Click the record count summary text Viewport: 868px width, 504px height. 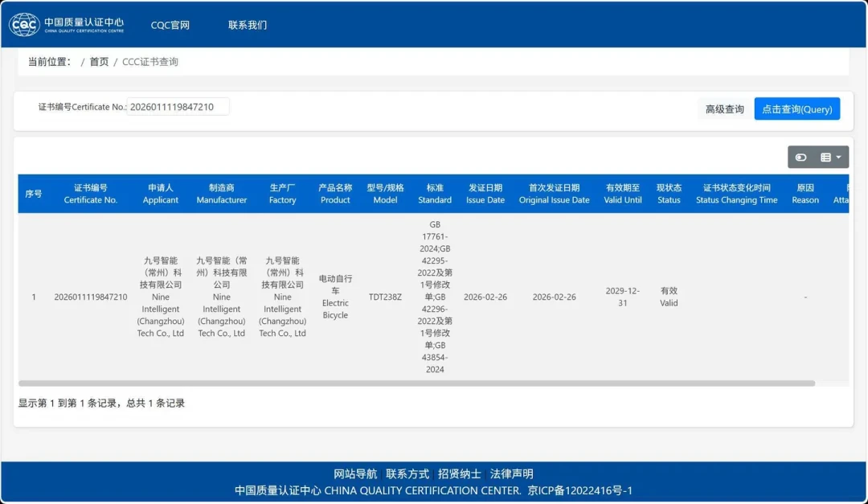coord(101,404)
